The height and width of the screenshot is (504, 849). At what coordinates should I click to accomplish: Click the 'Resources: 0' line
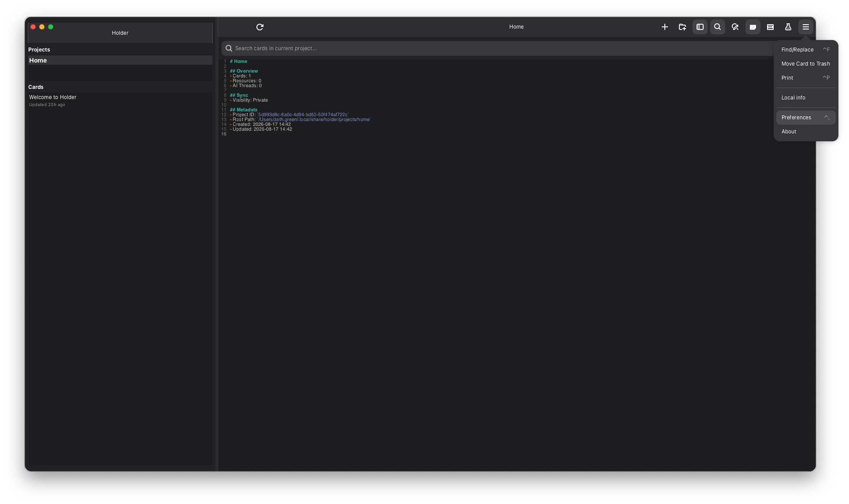pyautogui.click(x=247, y=81)
